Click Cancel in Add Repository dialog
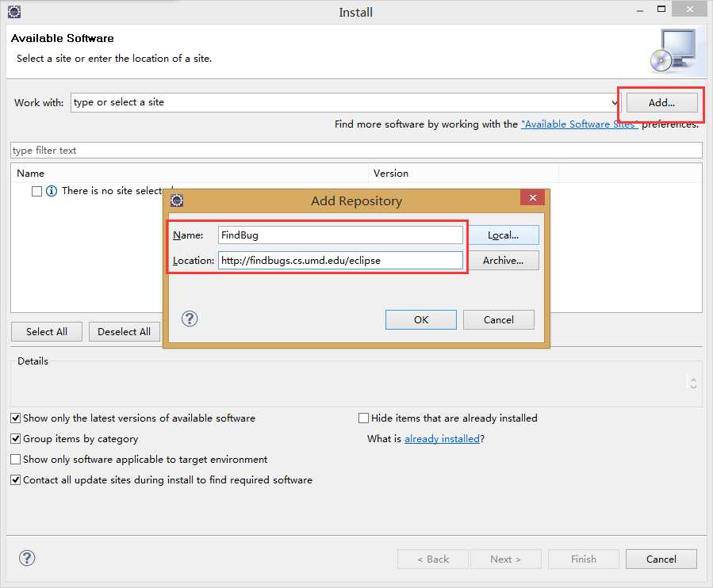Image resolution: width=713 pixels, height=588 pixels. [498, 319]
